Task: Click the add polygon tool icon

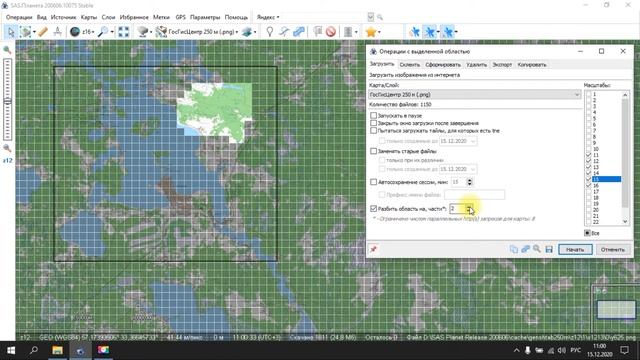Action: coord(299,32)
